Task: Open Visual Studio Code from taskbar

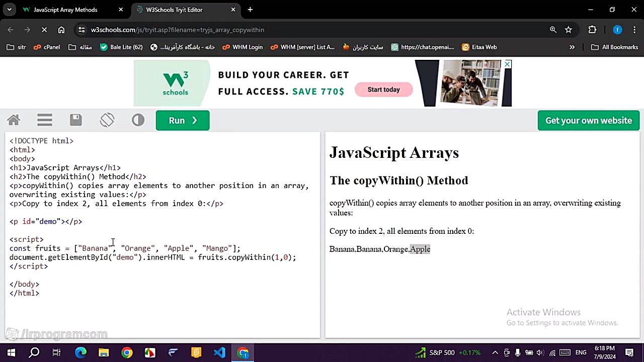Action: pyautogui.click(x=219, y=352)
